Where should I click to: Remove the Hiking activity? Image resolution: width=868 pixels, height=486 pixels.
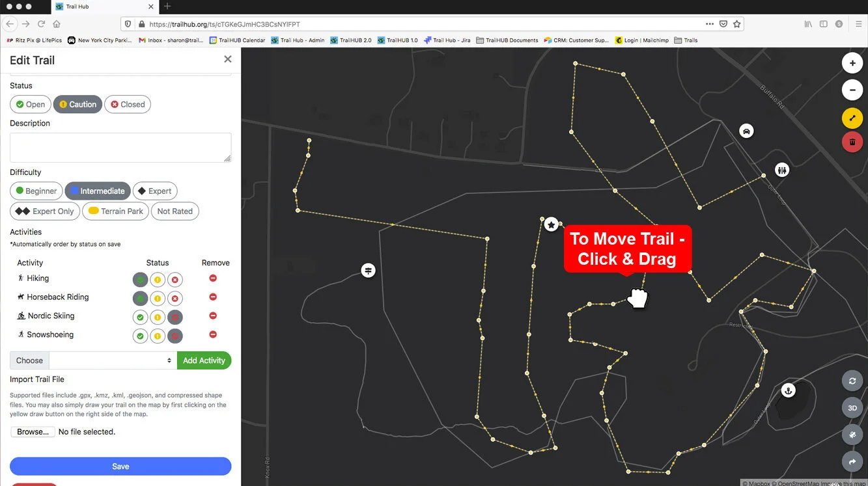click(x=213, y=278)
